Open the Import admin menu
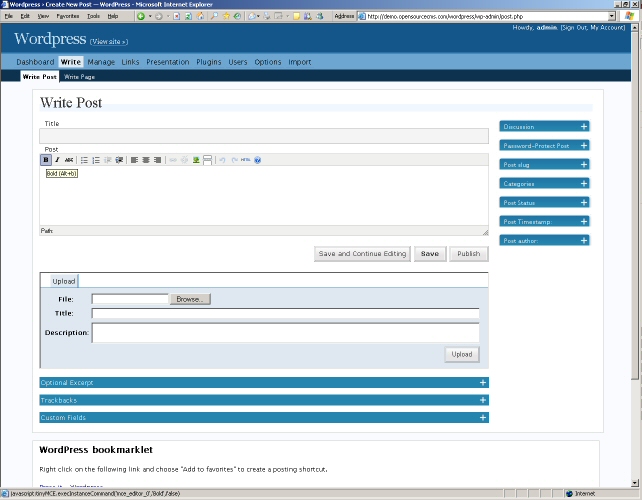642x500 pixels. pyautogui.click(x=299, y=62)
